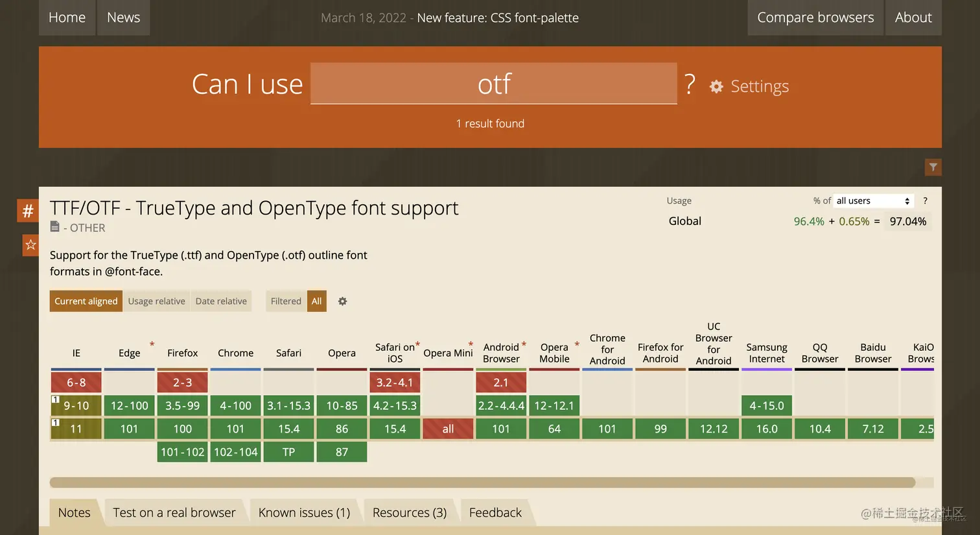Click the search field containing otf
Viewport: 980px width, 535px height.
tap(494, 84)
